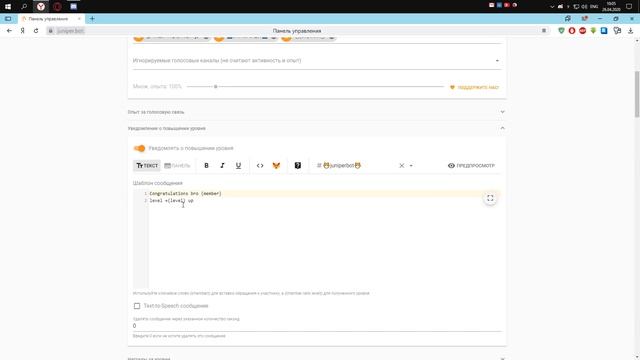Click the page vertical scrollbar thumb
The image size is (640, 360).
[637, 94]
